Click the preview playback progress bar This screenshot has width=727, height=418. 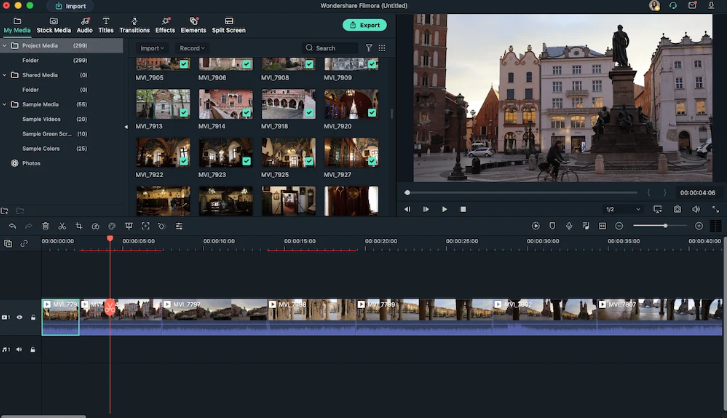click(522, 192)
